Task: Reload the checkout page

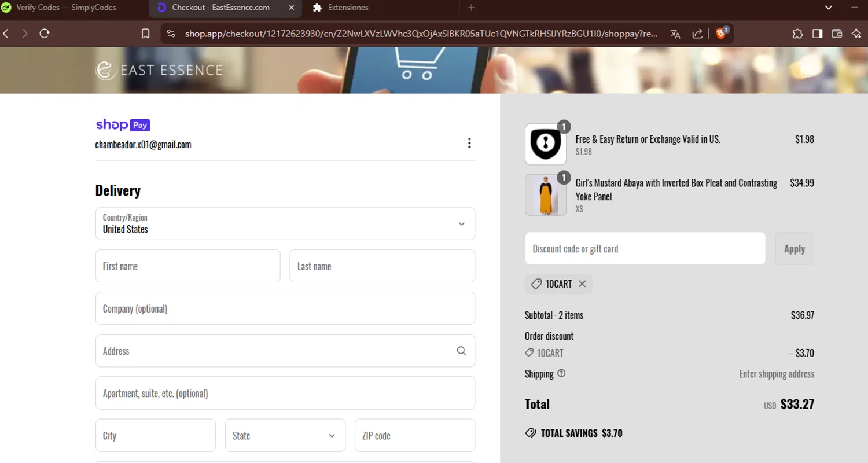Action: pos(45,34)
